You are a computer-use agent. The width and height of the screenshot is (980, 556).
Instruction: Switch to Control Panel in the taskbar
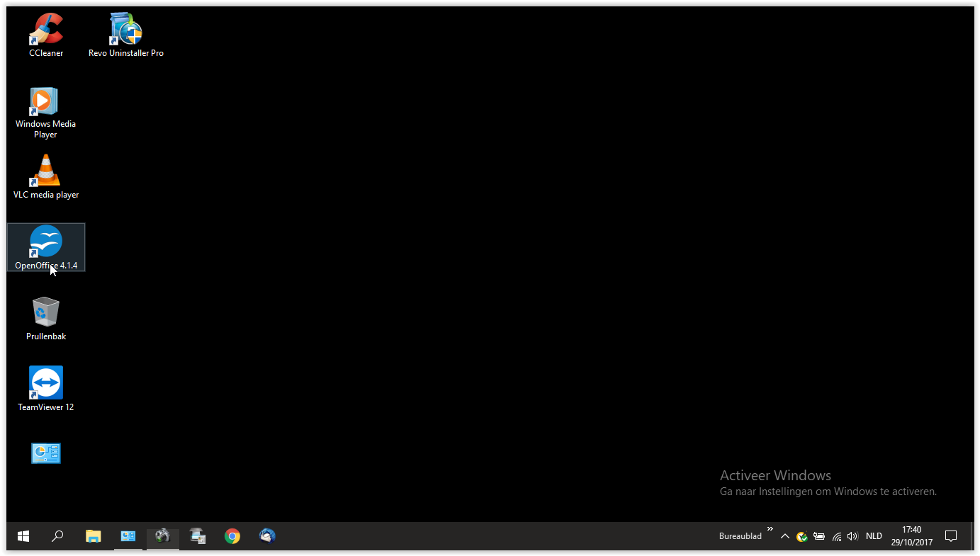[128, 536]
